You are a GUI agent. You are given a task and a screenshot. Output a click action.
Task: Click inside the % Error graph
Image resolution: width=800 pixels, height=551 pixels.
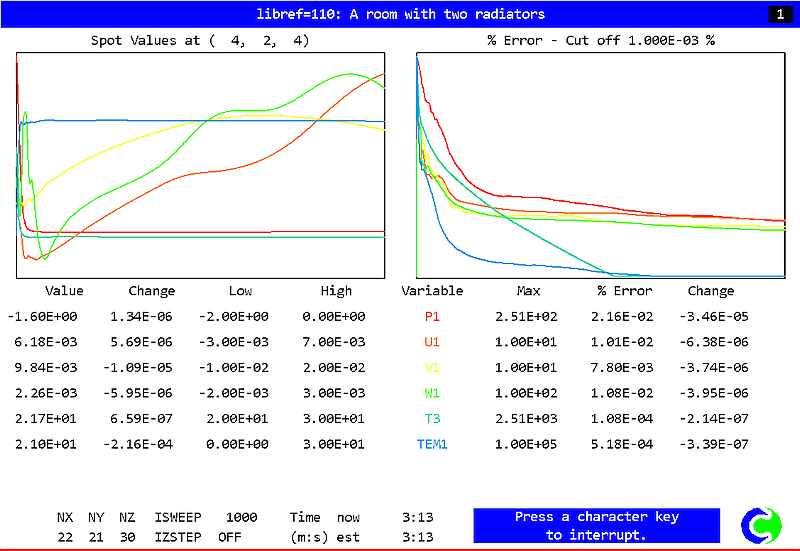click(600, 165)
